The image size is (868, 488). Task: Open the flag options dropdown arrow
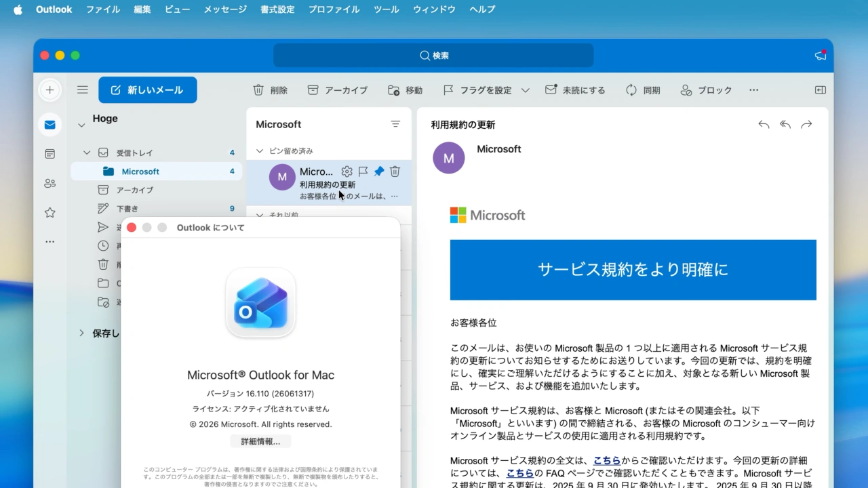click(x=526, y=90)
